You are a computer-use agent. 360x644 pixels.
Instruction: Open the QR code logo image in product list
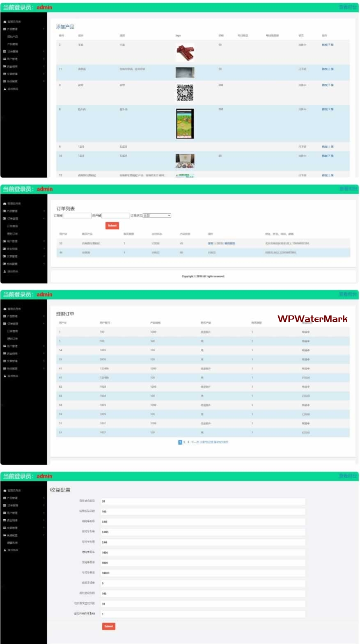(185, 93)
